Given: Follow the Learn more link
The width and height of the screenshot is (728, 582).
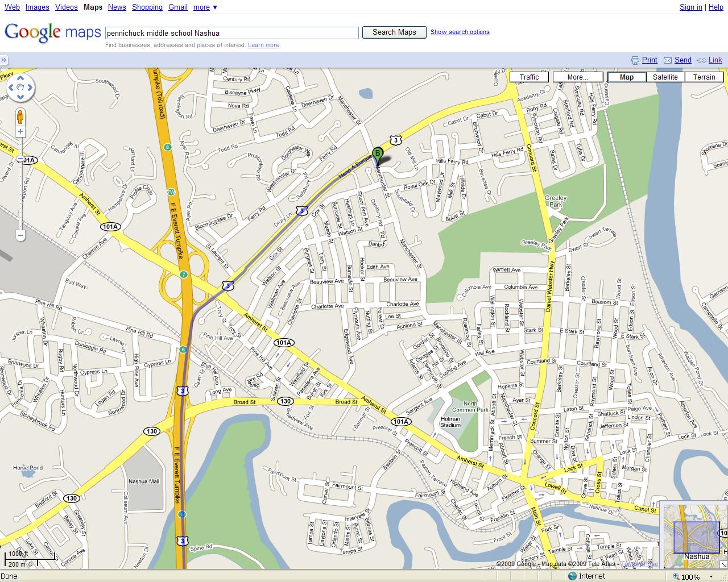Looking at the screenshot, I should [x=263, y=45].
